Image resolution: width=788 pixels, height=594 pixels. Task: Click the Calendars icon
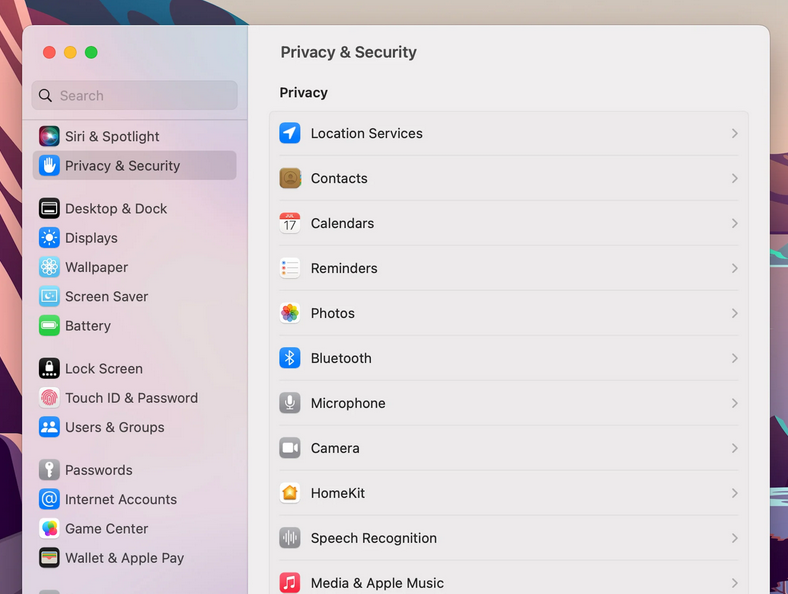290,223
